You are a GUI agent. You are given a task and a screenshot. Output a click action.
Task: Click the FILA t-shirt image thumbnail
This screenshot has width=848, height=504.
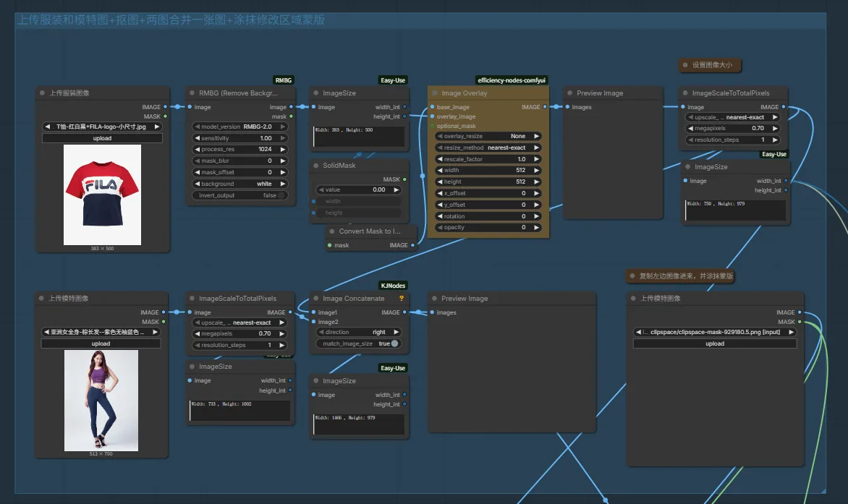tap(102, 195)
